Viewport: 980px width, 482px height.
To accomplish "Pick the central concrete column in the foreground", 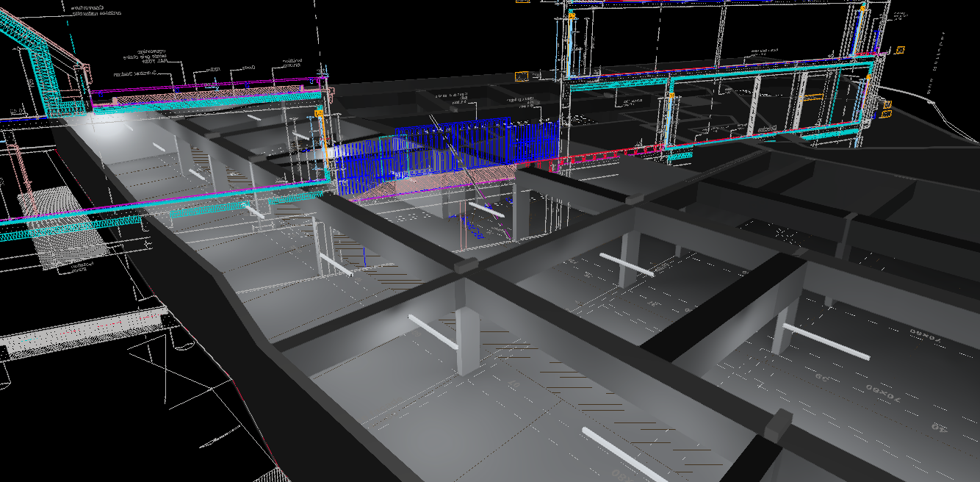I will tap(467, 340).
